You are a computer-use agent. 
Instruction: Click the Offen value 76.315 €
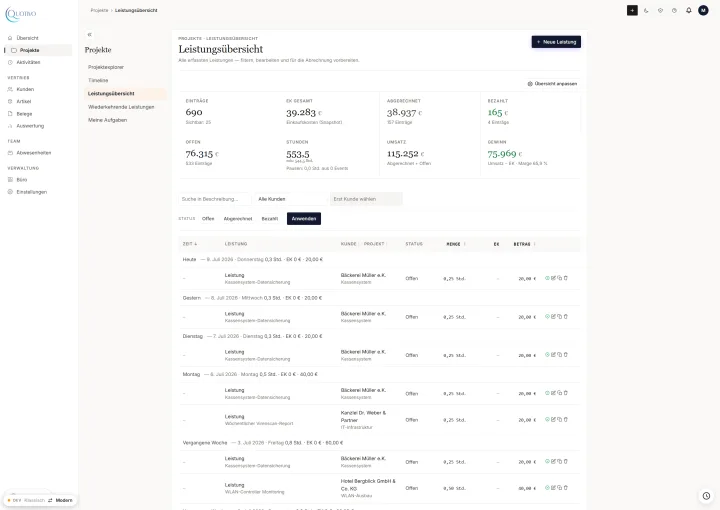pos(202,153)
